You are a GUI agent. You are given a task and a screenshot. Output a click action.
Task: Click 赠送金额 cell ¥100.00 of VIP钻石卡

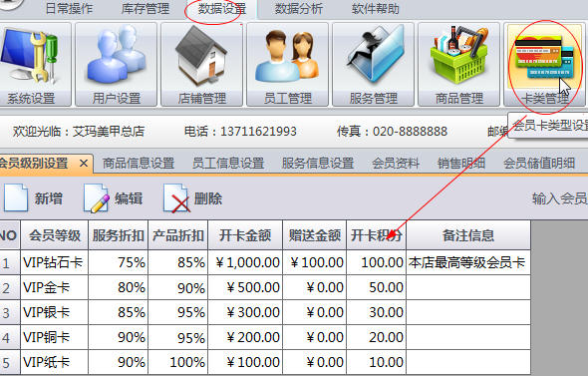pos(315,262)
